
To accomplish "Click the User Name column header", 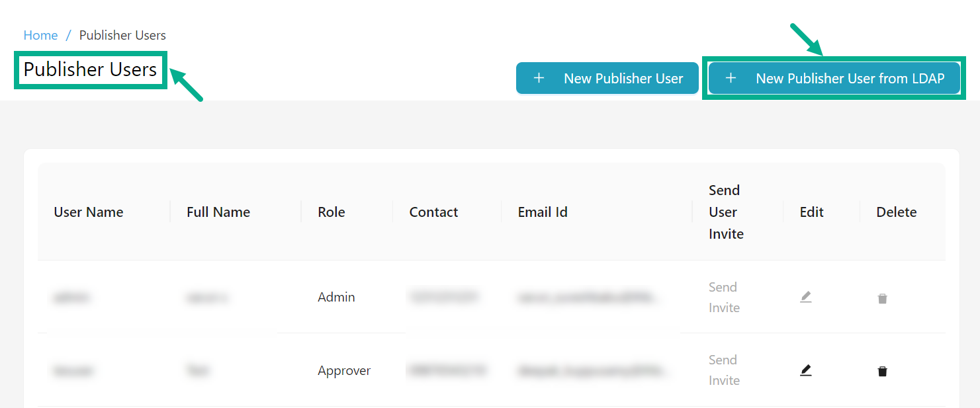I will click(x=88, y=212).
